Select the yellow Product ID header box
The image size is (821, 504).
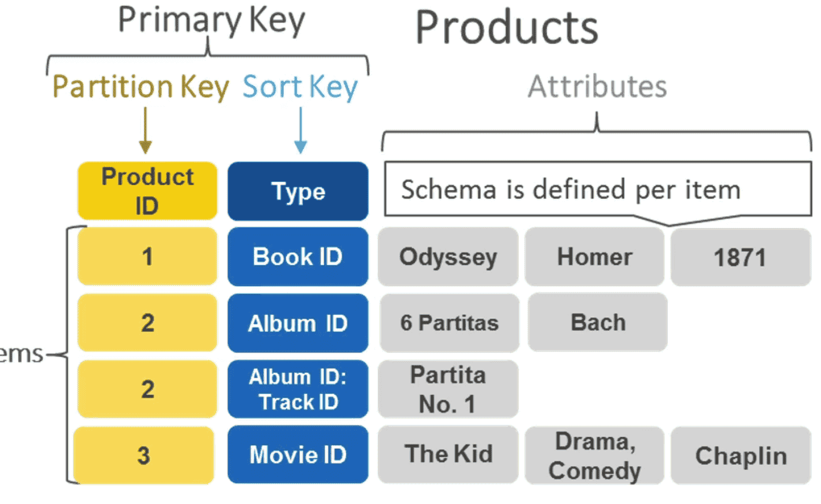pos(147,190)
